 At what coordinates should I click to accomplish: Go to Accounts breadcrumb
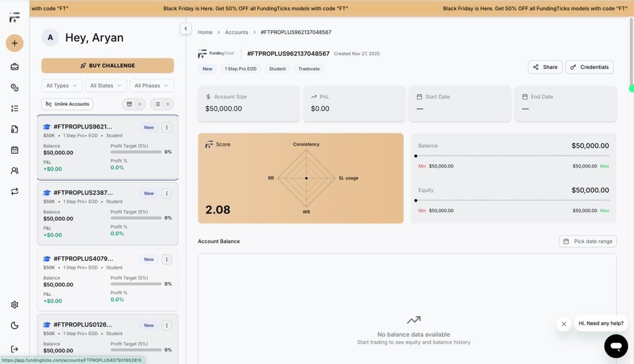[x=237, y=32]
